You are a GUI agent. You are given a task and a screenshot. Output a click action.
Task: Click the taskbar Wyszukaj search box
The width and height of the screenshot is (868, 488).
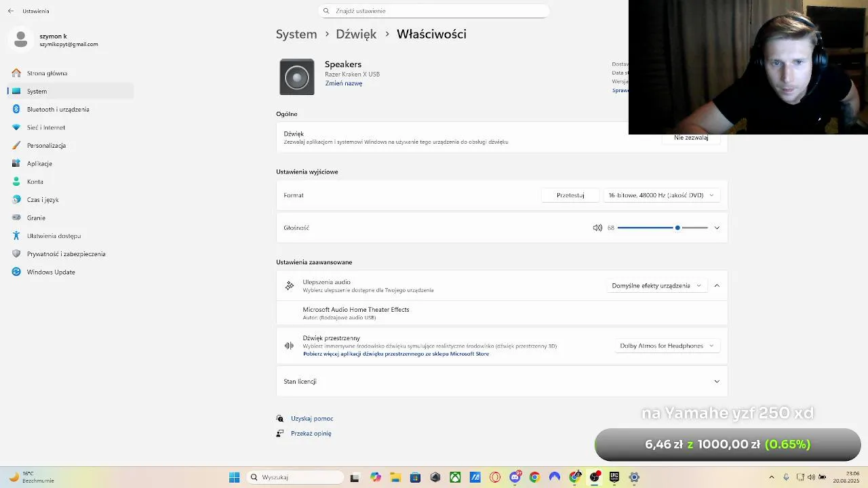[295, 477]
